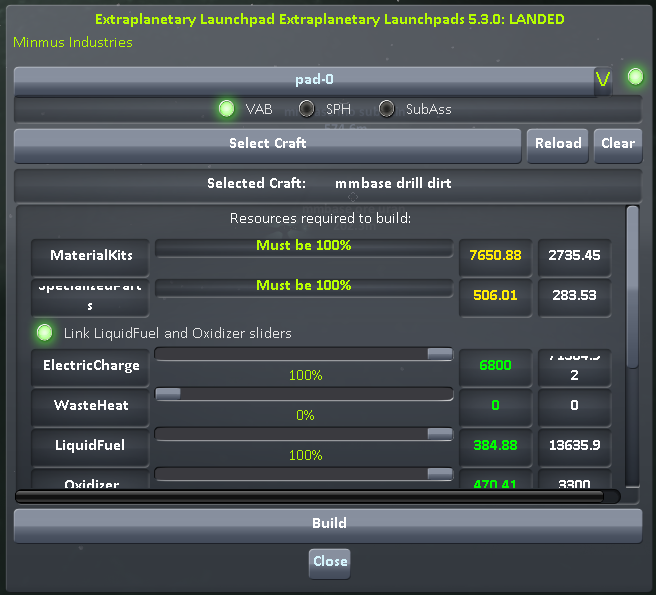
Task: Click the Oxidizer available value 3300
Action: coord(574,479)
